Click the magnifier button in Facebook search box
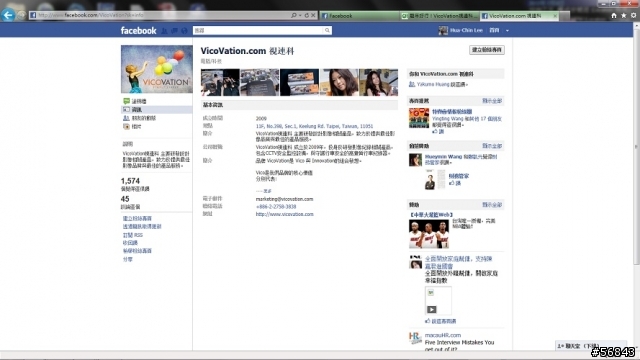Image resolution: width=640 pixels, height=360 pixels. pyautogui.click(x=327, y=30)
